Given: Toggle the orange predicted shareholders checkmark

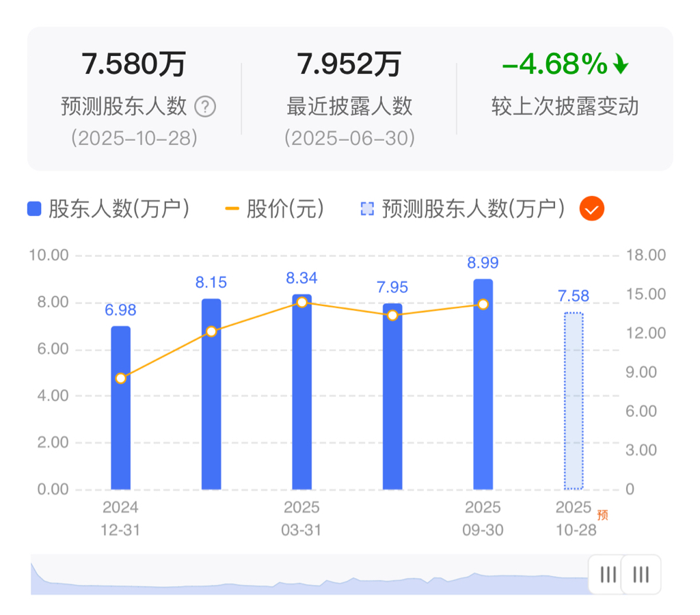Looking at the screenshot, I should [x=591, y=208].
